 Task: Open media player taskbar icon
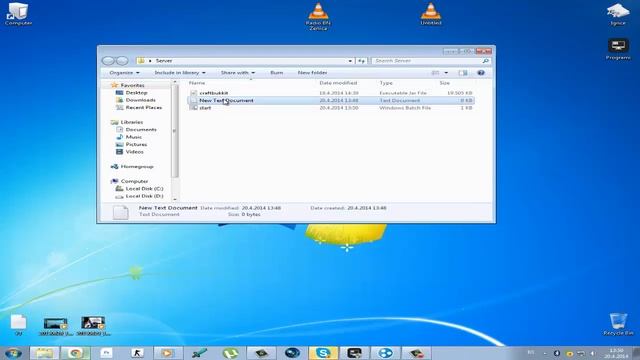click(167, 353)
